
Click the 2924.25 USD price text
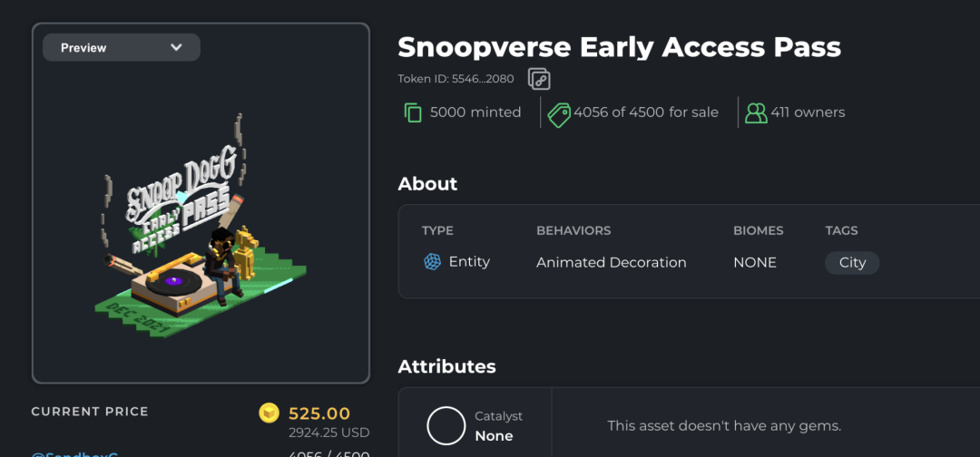[x=328, y=433]
